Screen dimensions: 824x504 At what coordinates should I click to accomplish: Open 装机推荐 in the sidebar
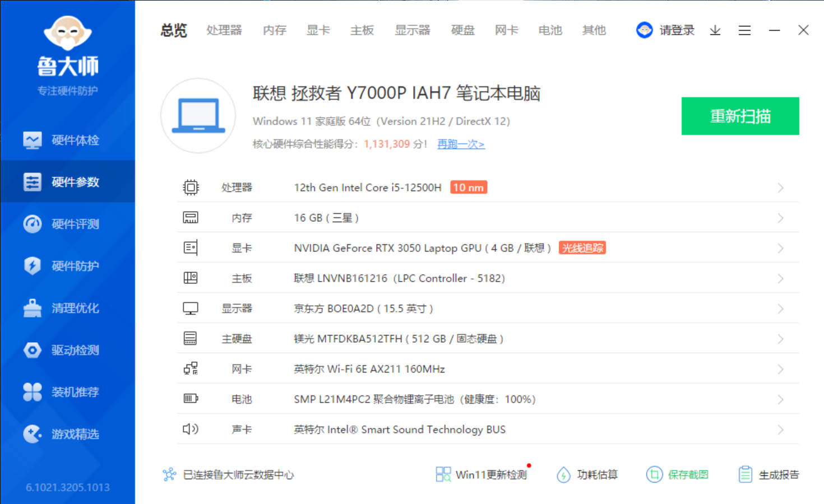[x=67, y=392]
